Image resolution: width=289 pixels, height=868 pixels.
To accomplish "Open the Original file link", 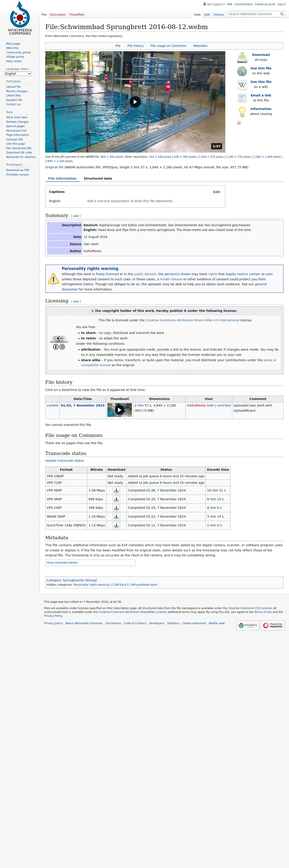I will coord(54,167).
